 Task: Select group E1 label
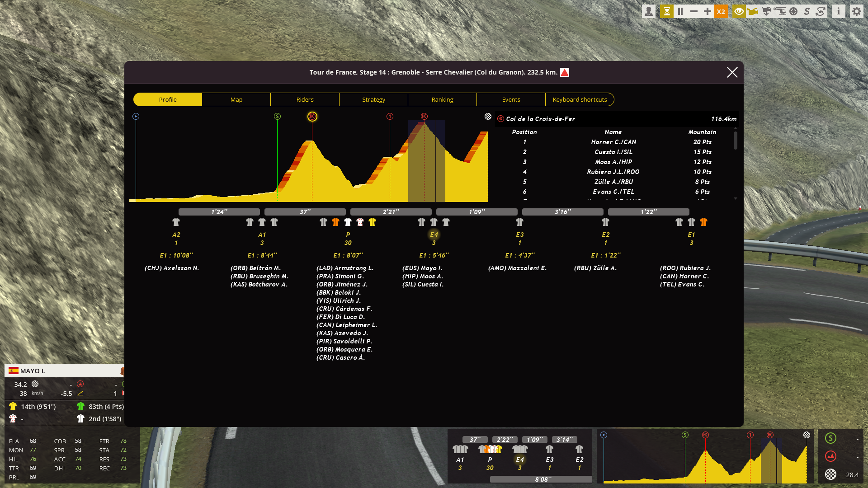coord(692,235)
